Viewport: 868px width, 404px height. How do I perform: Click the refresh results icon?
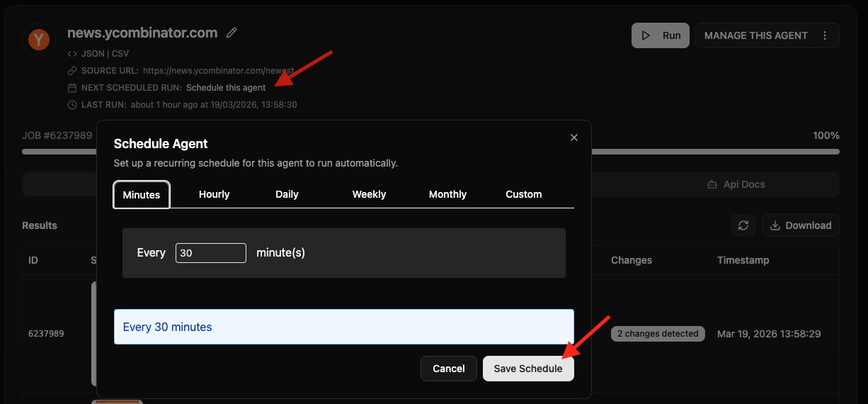click(x=743, y=225)
